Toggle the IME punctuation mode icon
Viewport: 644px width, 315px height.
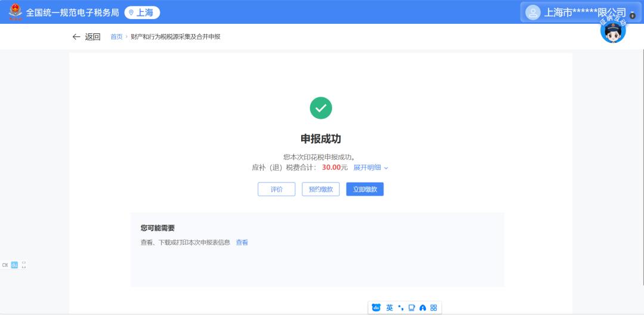(x=401, y=308)
